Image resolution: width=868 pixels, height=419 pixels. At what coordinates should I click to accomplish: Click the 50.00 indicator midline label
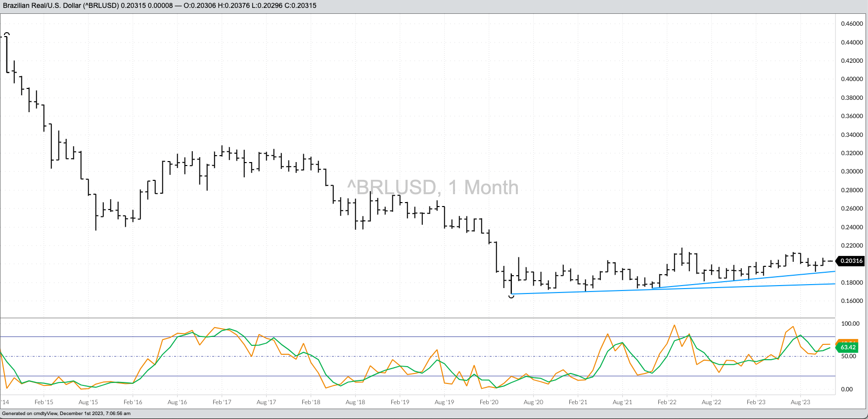click(849, 356)
